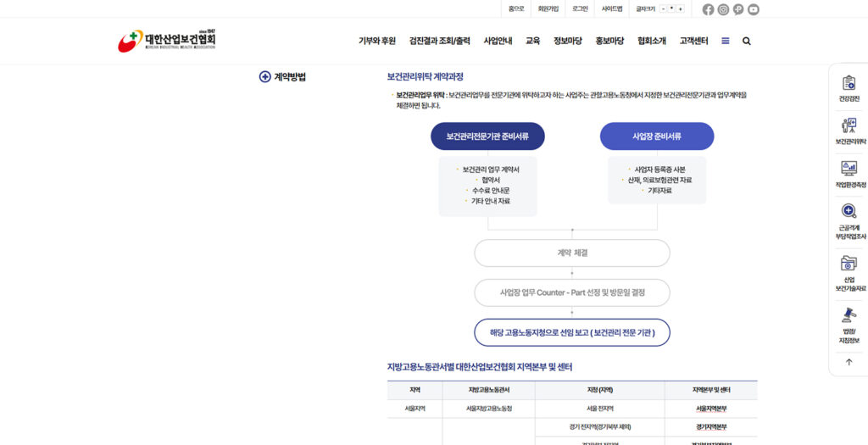Screen dimensions: 868x445
Task: Open the Facebook social icon
Action: 709,9
